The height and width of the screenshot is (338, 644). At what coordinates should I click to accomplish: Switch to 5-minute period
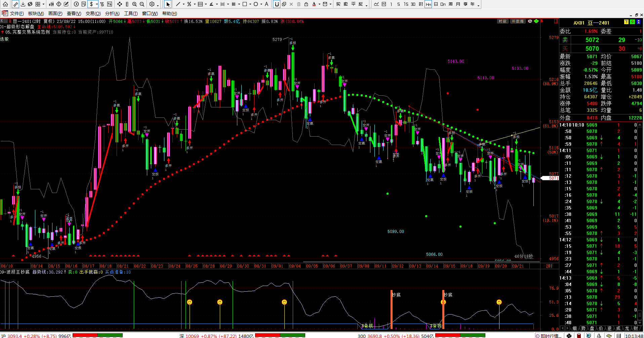pos(399,4)
